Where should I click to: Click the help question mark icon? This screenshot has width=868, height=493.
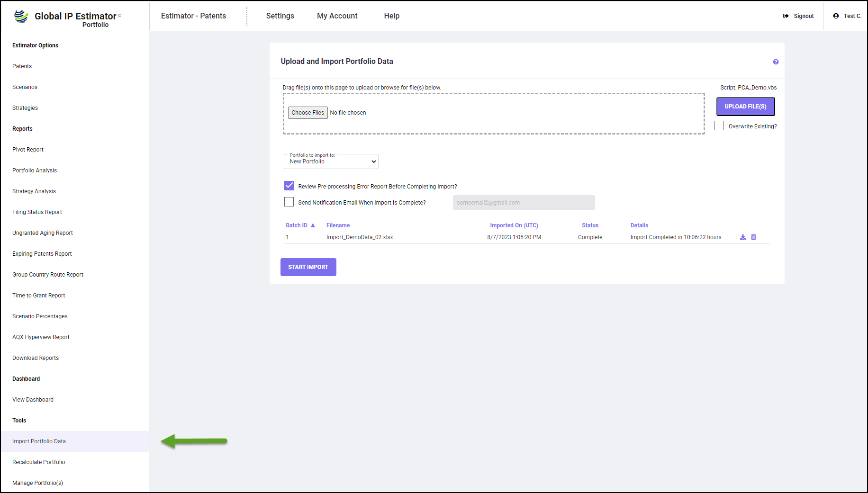click(x=776, y=62)
